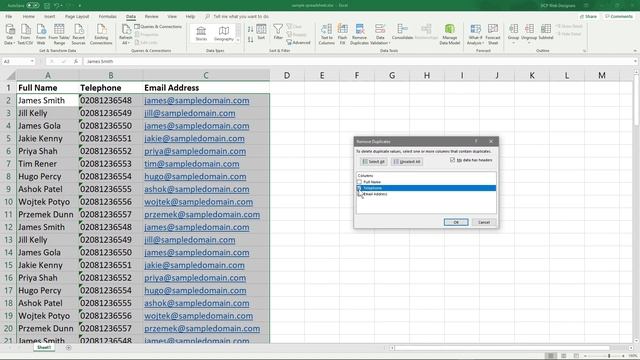
Task: Collapse the ribbon with chevron
Action: [635, 51]
